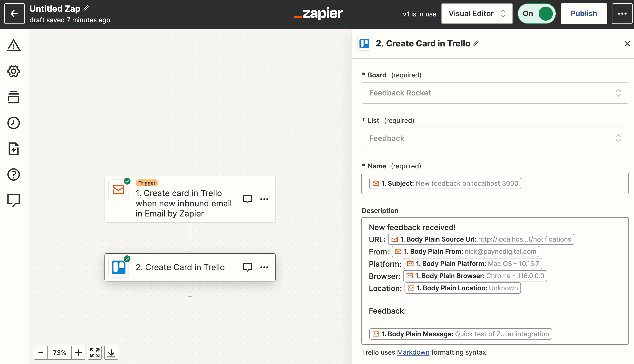Open the Markdown formatting link
The height and width of the screenshot is (364, 634).
[x=413, y=352]
